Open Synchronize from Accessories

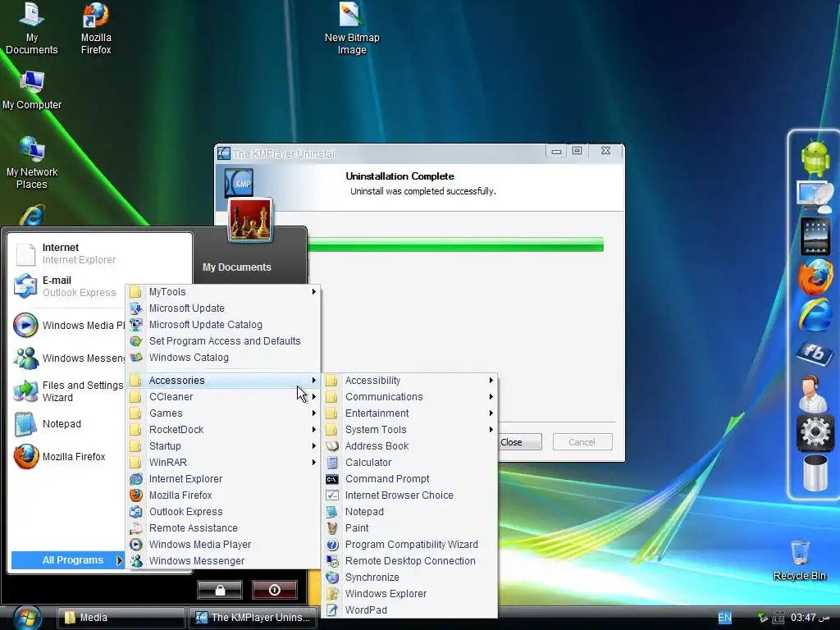coord(409,577)
